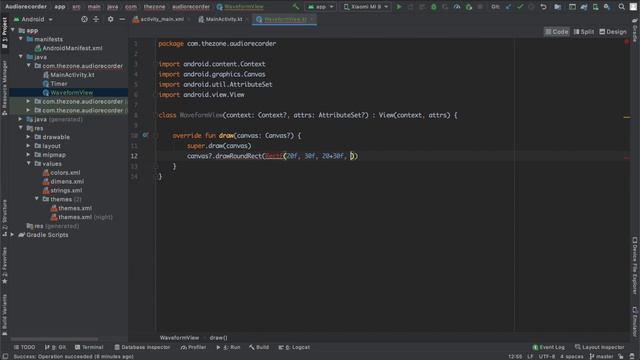
Task: Switch editor to Code view mode
Action: [556, 31]
